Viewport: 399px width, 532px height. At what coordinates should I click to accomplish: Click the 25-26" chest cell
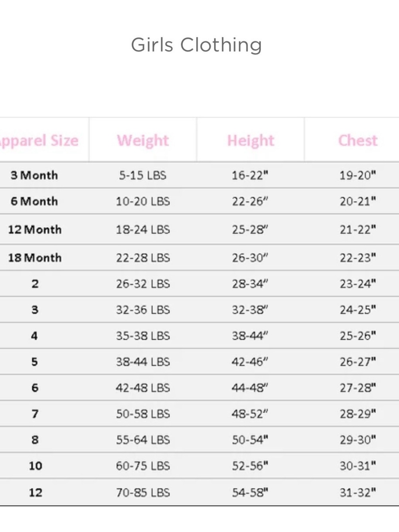(x=358, y=336)
